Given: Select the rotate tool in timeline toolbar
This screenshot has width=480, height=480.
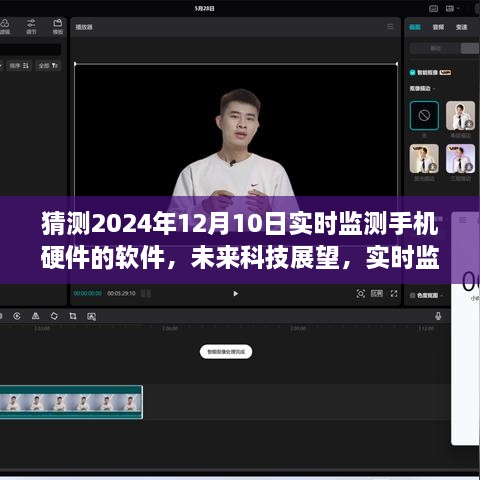Looking at the screenshot, I should click(x=54, y=316).
